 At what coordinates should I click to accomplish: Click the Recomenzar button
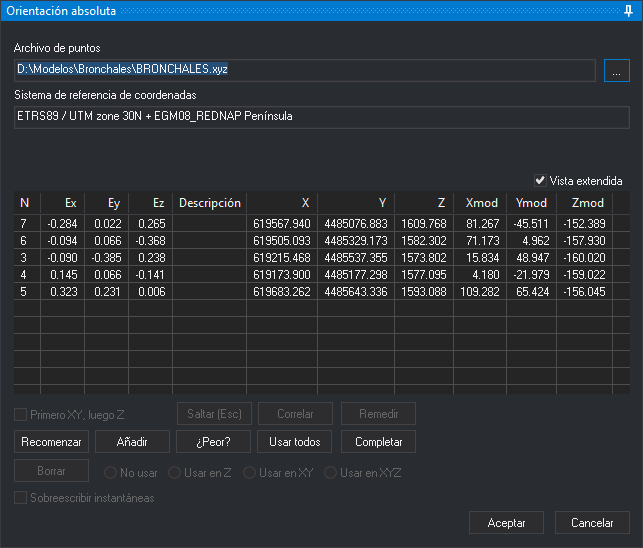(51, 441)
